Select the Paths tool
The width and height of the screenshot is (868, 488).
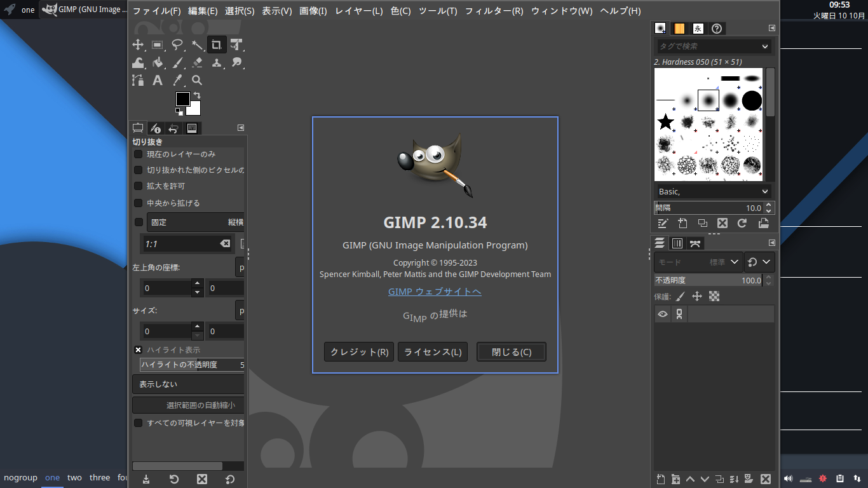coord(138,80)
